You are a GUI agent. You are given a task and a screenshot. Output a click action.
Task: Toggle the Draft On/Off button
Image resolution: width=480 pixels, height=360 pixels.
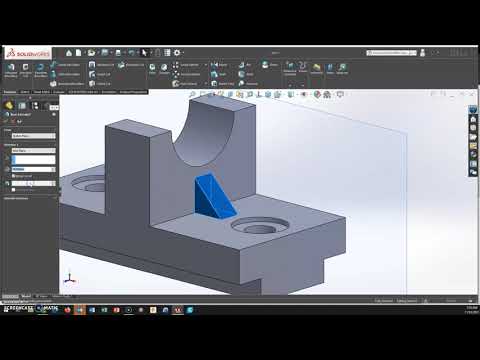point(7,183)
